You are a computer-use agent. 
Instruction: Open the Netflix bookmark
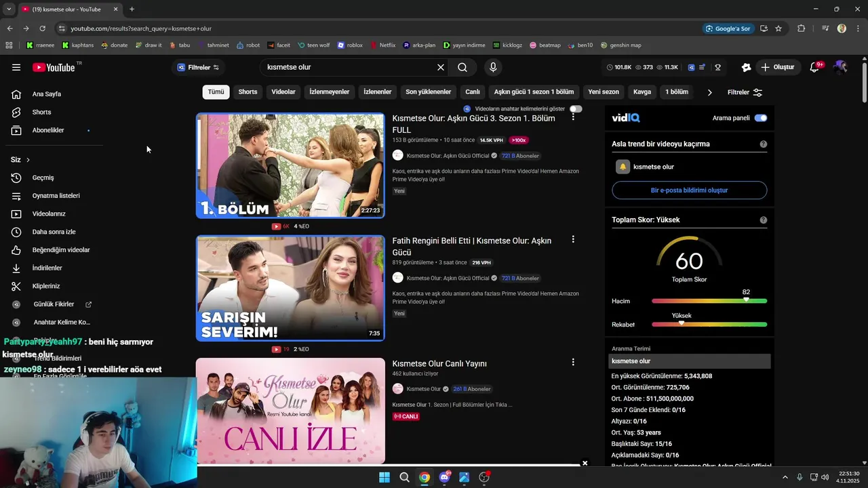[382, 45]
